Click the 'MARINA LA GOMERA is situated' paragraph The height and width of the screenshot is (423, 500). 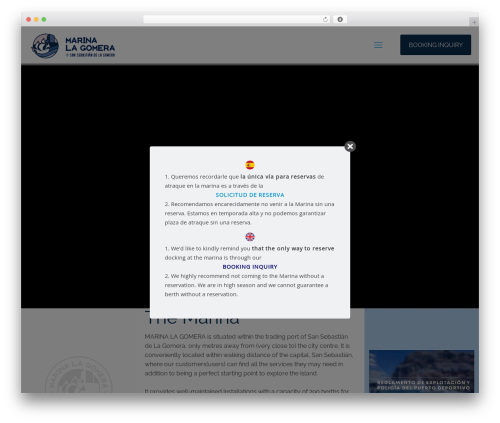[248, 355]
